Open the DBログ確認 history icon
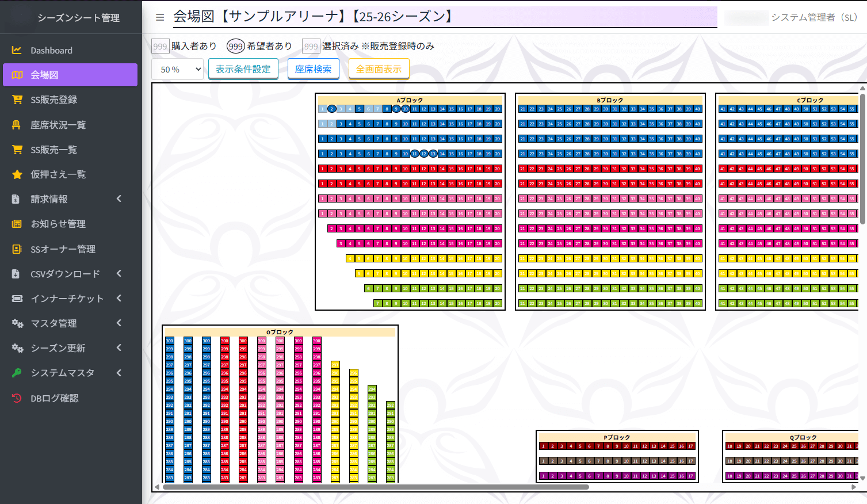This screenshot has width=867, height=504. point(17,398)
